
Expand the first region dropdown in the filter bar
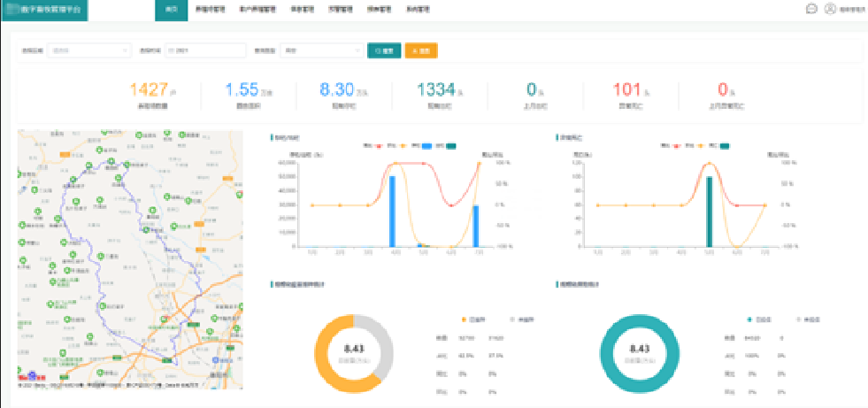[x=89, y=50]
